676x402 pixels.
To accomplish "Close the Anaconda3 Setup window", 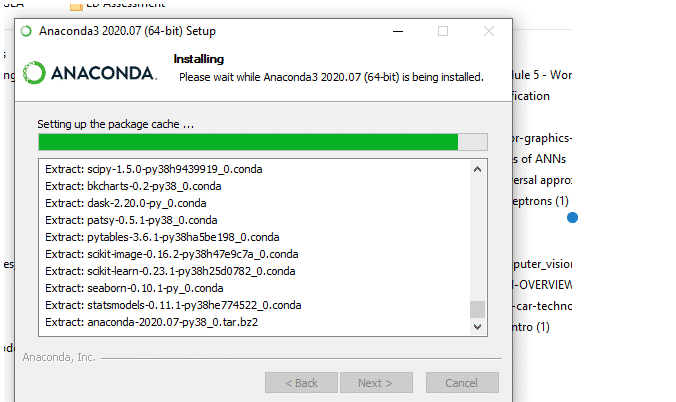I will [489, 31].
